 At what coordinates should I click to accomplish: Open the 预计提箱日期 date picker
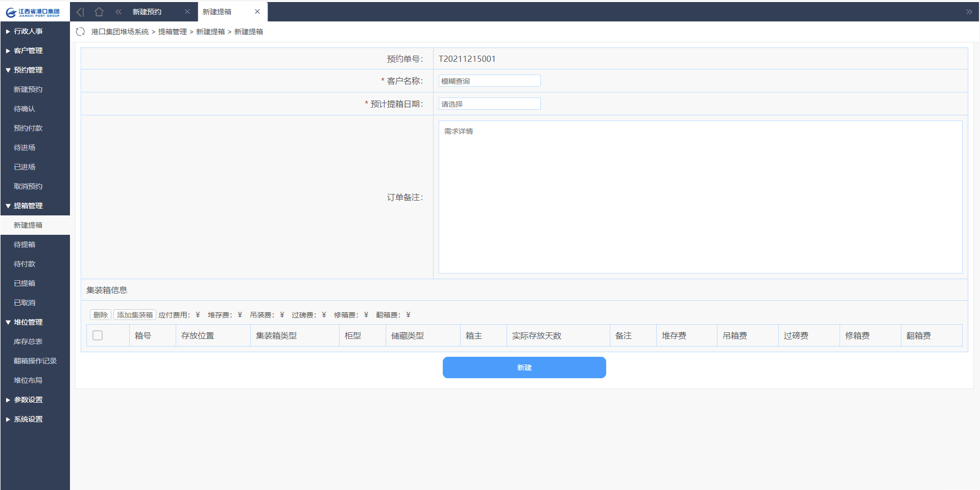click(489, 104)
